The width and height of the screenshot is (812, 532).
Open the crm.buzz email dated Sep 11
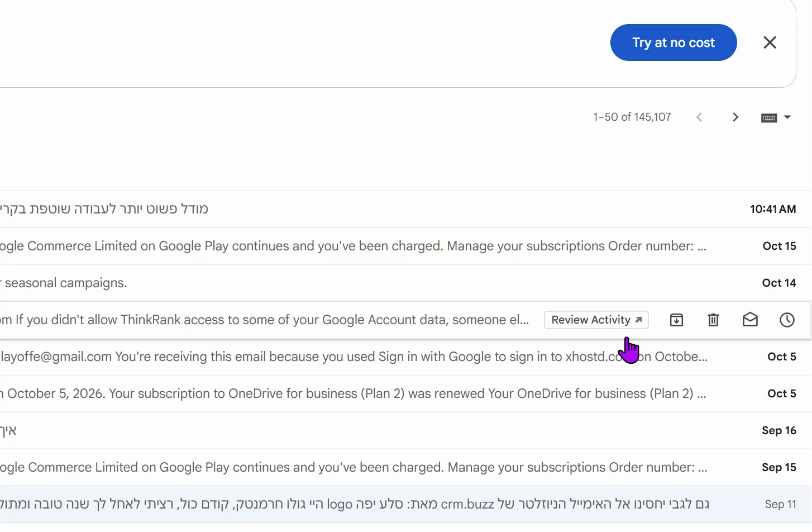(x=406, y=504)
